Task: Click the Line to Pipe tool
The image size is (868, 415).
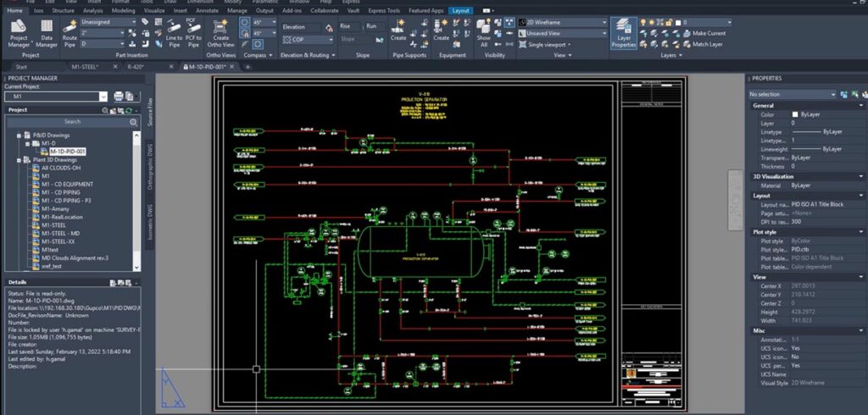Action: 174,34
